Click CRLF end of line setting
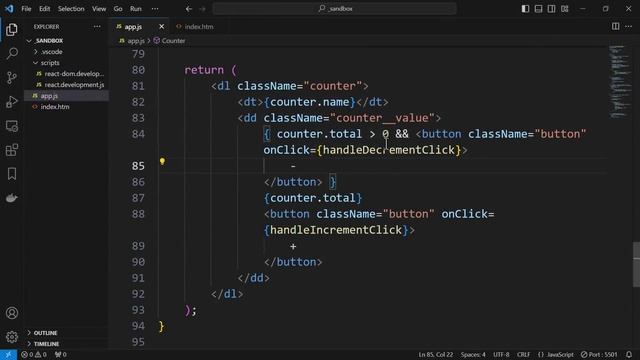The height and width of the screenshot is (360, 640). [x=523, y=355]
